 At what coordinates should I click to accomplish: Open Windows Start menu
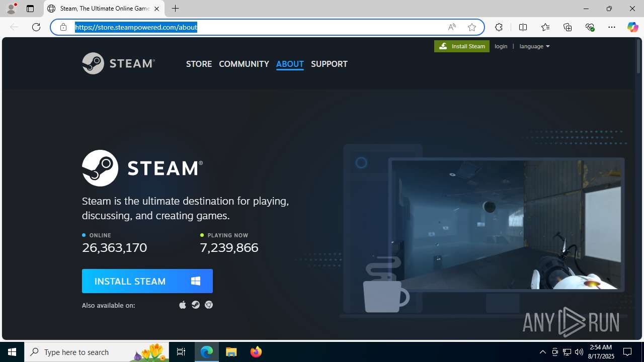point(12,352)
